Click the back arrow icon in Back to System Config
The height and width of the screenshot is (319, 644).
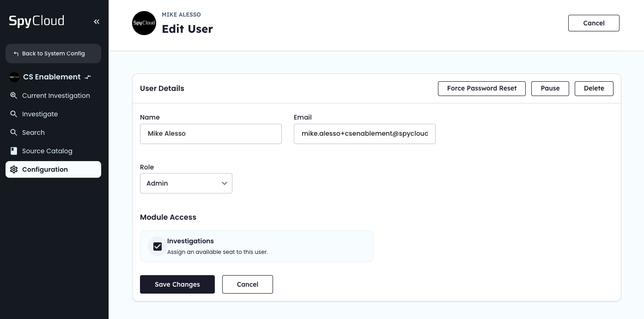(x=16, y=54)
